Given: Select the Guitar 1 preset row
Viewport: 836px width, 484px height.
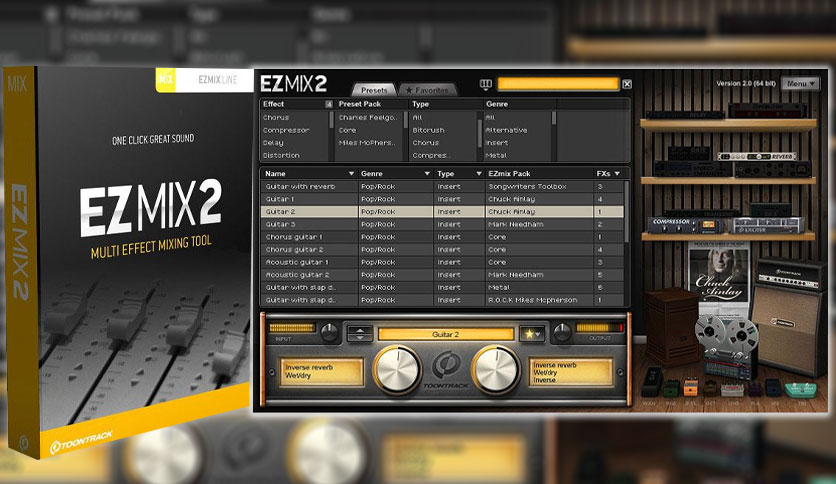Looking at the screenshot, I should click(442, 199).
